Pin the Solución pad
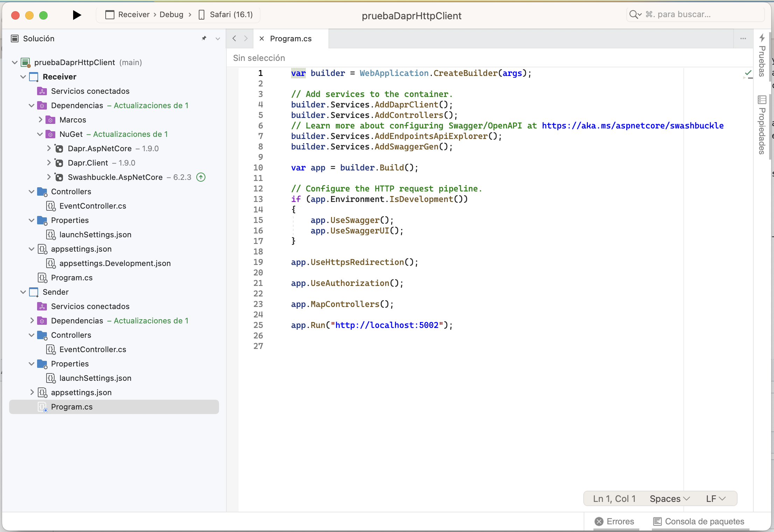 pos(204,38)
